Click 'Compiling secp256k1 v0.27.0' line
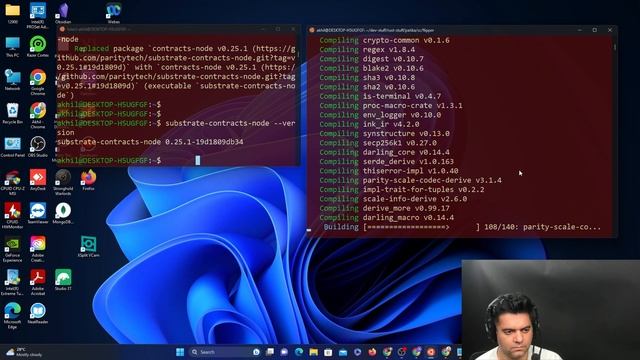Screen dimensions: 640x360 [x=378, y=143]
